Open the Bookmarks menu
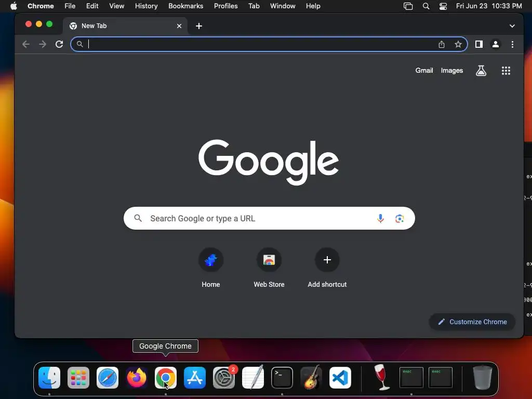 (x=185, y=6)
